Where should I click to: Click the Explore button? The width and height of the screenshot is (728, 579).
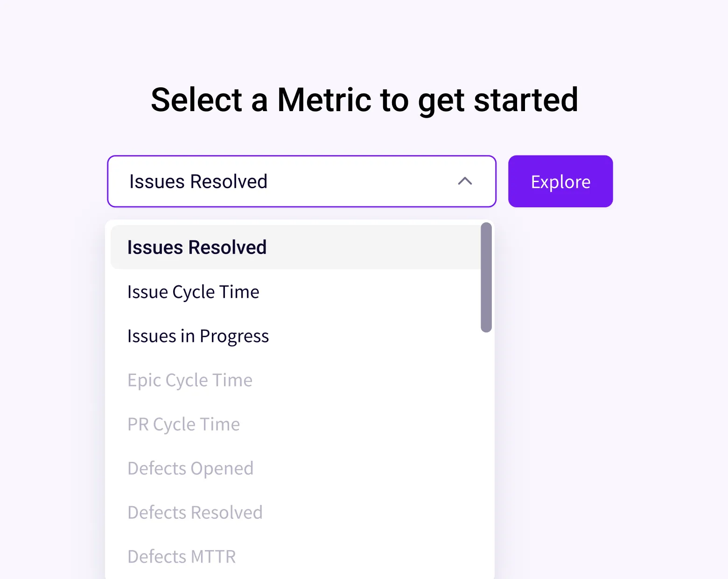pos(560,181)
